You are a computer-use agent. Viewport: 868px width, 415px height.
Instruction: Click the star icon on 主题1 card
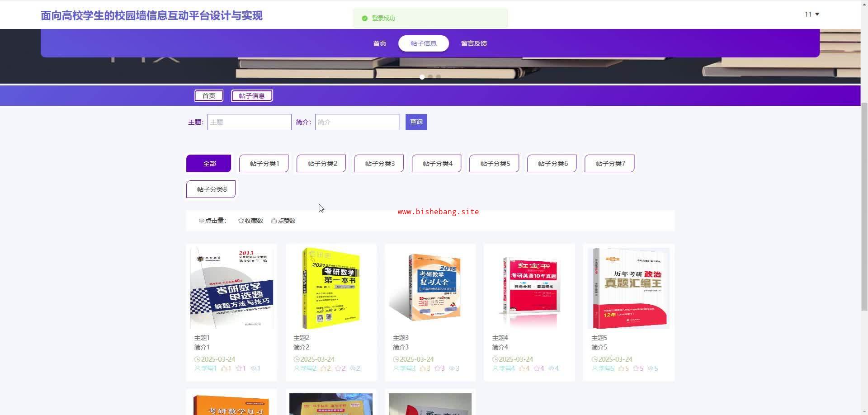tap(239, 368)
